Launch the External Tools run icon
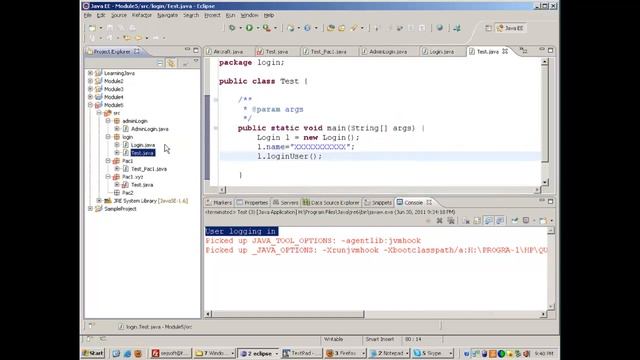This screenshot has height=360, width=640. [x=267, y=28]
